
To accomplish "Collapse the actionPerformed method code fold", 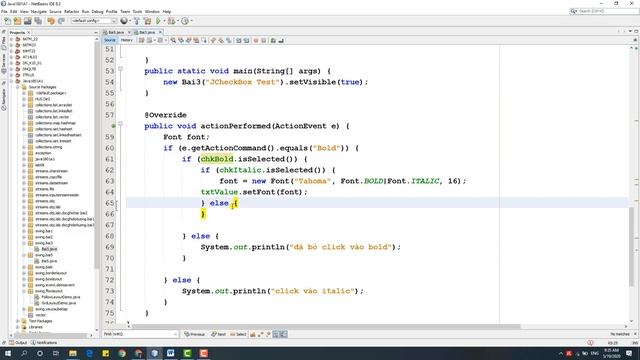I will click(120, 124).
